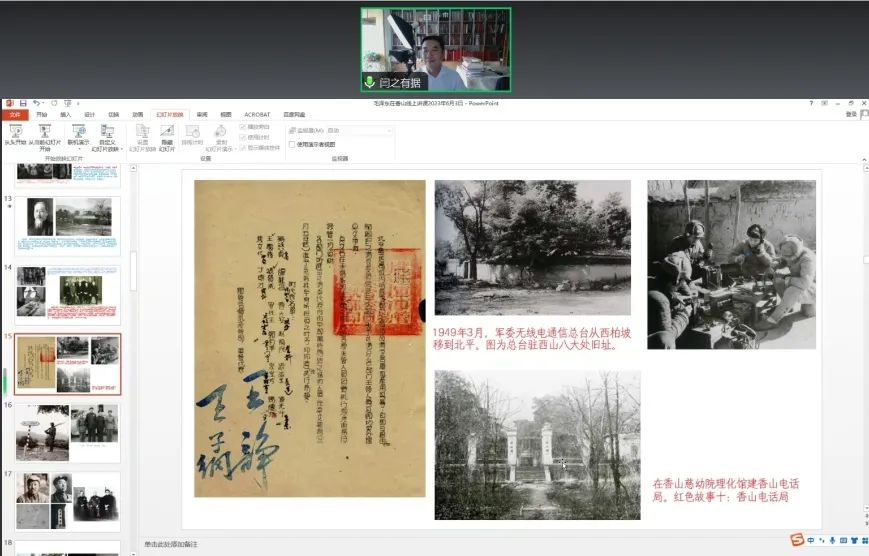Switch to the Design (设计) tab

(90, 115)
